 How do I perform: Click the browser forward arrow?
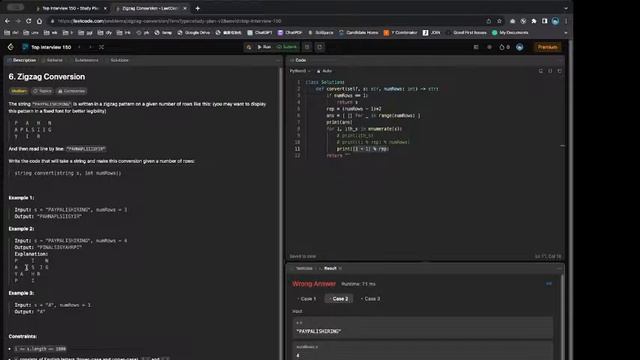(18, 21)
